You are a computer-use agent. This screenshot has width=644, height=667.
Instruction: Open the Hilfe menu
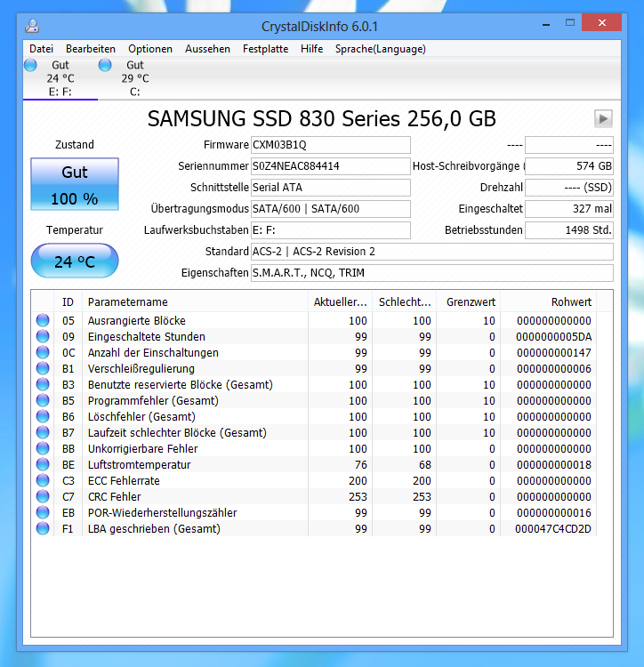pos(312,49)
